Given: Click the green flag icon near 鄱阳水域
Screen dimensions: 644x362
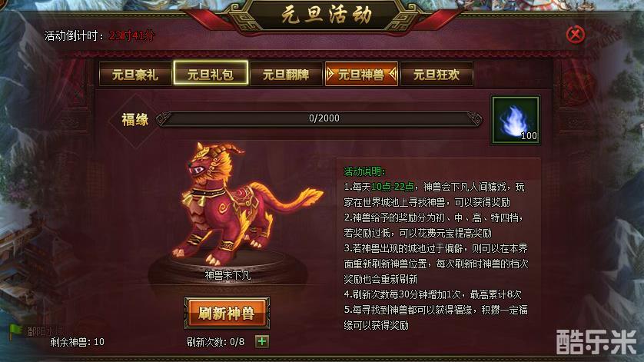Looking at the screenshot, I should (15, 331).
